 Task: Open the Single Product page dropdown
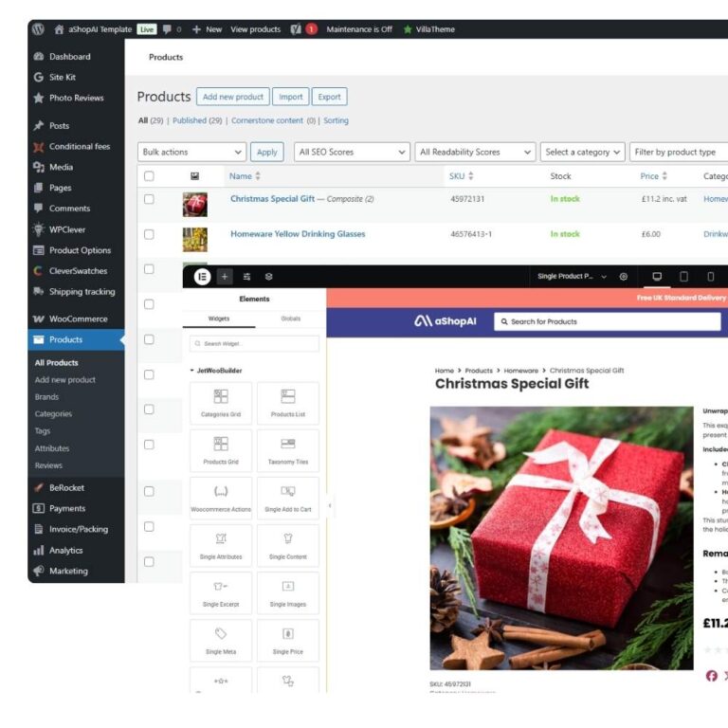[572, 277]
